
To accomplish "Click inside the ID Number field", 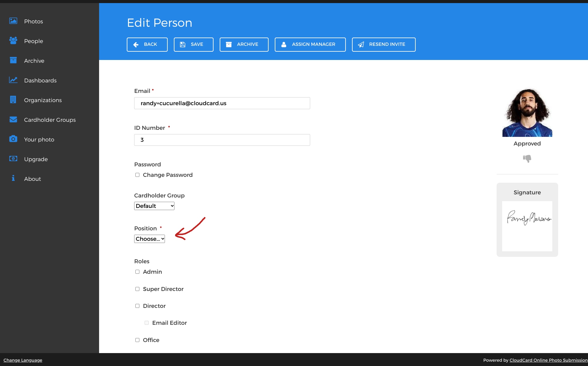I will click(x=222, y=140).
